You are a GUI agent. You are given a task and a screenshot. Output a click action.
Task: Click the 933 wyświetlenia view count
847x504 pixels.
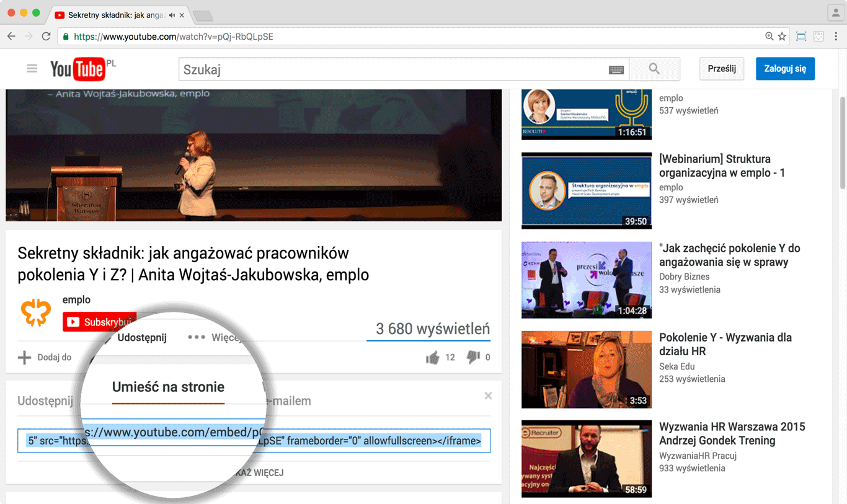[x=692, y=468]
